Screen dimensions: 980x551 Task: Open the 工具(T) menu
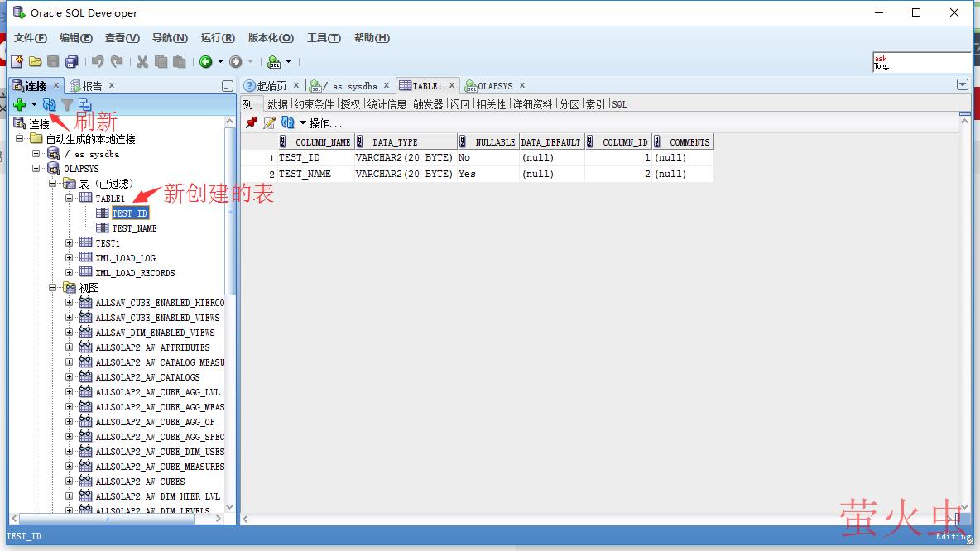[324, 38]
